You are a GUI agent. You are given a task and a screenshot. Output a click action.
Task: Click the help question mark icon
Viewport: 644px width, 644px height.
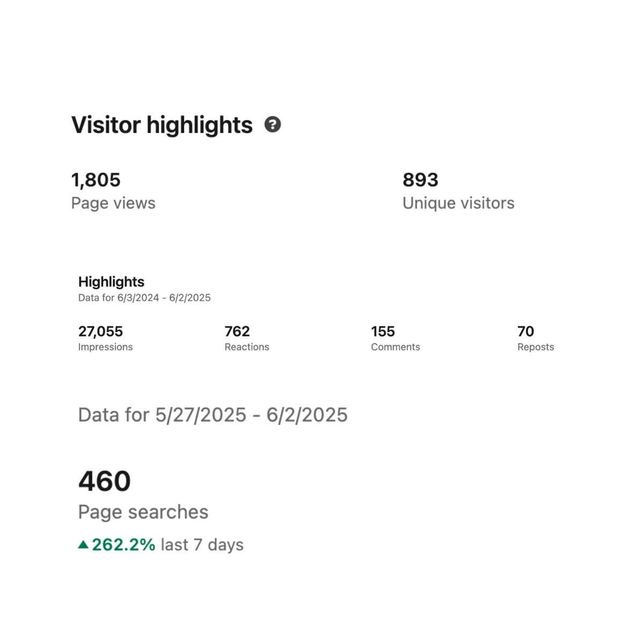coord(273,125)
